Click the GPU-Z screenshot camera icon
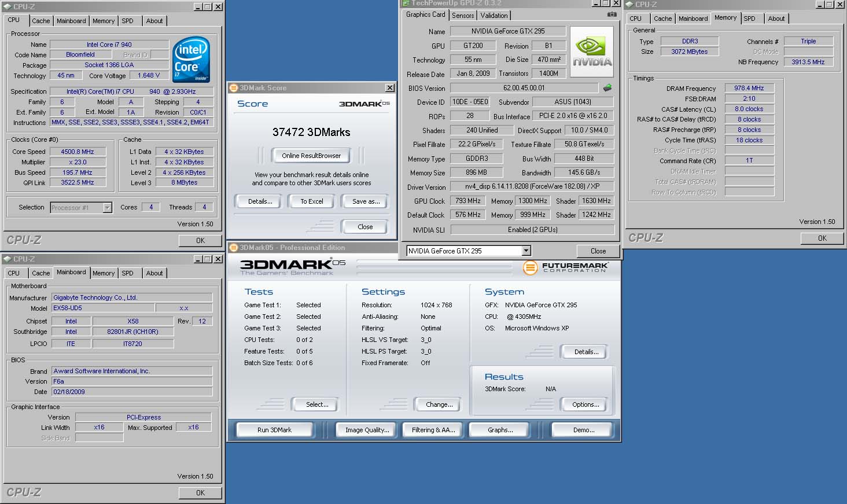The width and height of the screenshot is (847, 504). [612, 14]
